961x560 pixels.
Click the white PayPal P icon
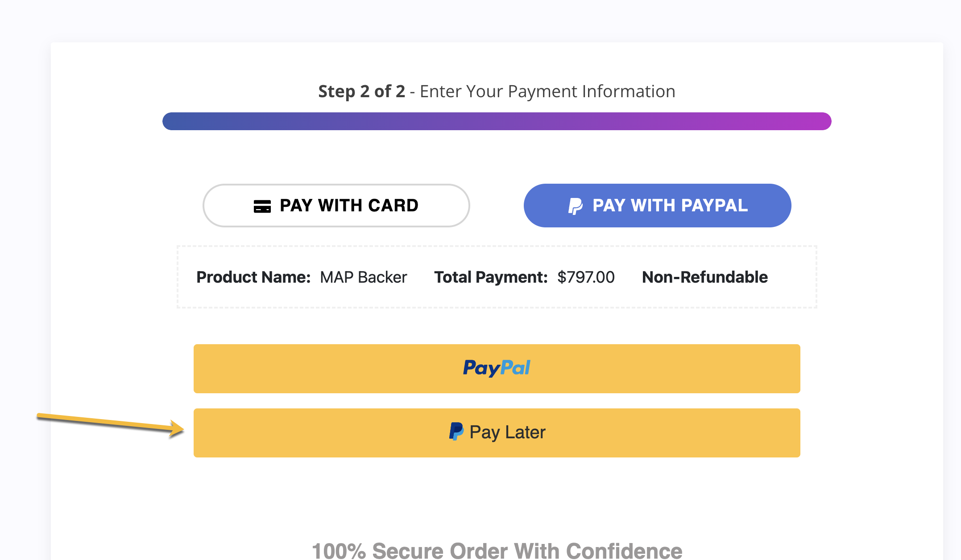(x=575, y=206)
